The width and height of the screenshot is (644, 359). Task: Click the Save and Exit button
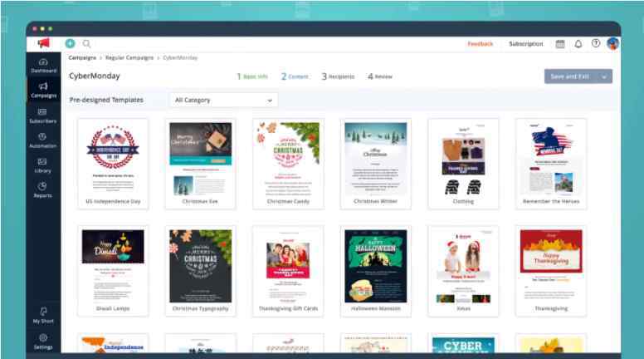[x=570, y=76]
